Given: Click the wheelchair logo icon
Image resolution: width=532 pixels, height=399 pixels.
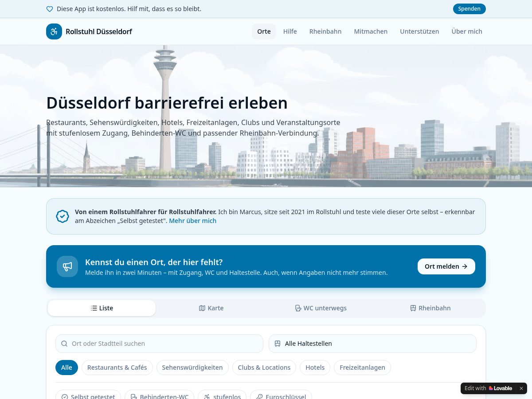Looking at the screenshot, I should point(54,31).
